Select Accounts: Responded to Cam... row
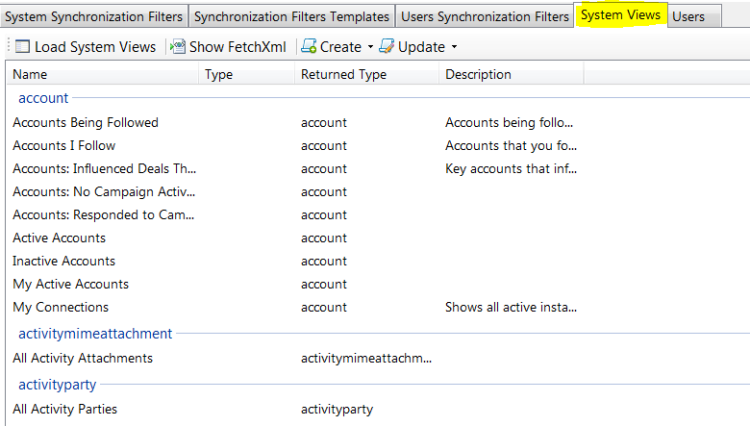 [103, 215]
